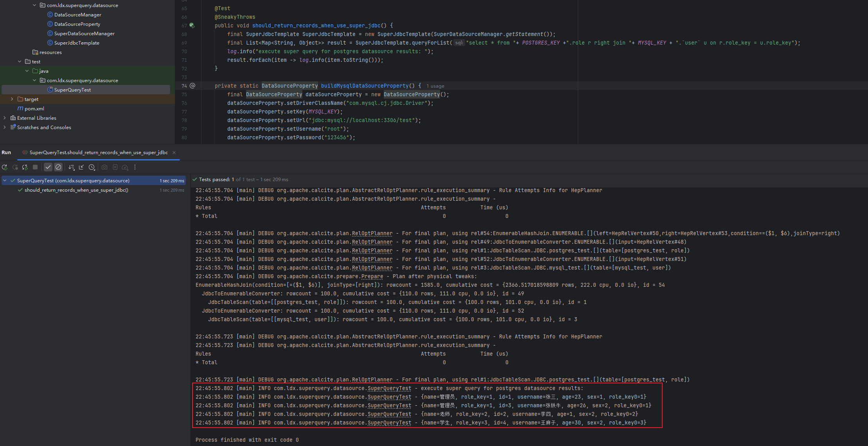
Task: Expand the target folder
Action: [x=12, y=99]
